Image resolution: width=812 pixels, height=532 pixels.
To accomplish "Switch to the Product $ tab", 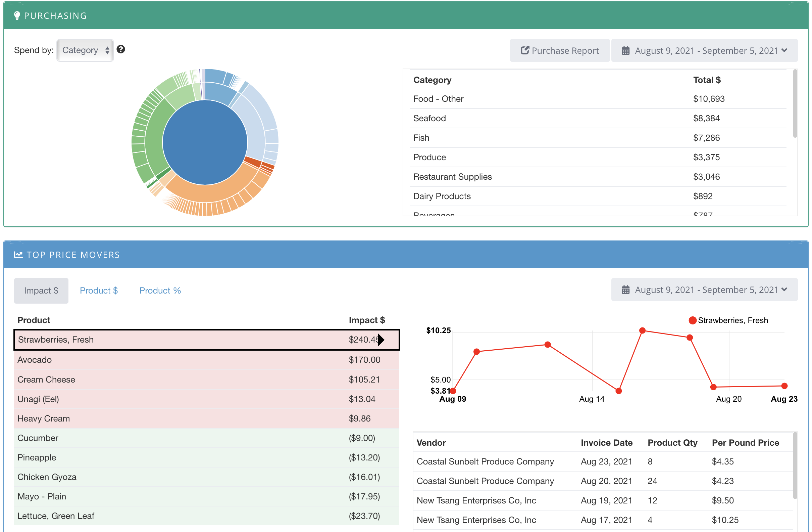I will click(99, 291).
